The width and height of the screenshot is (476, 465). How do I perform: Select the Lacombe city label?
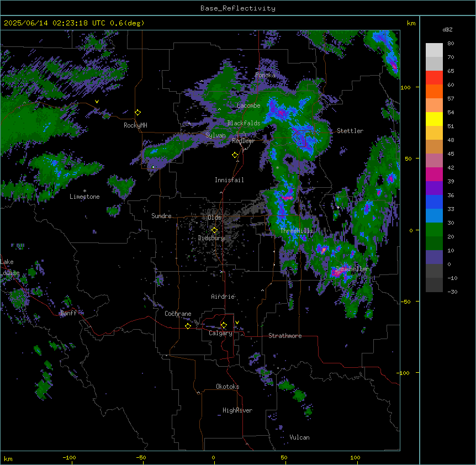click(248, 105)
